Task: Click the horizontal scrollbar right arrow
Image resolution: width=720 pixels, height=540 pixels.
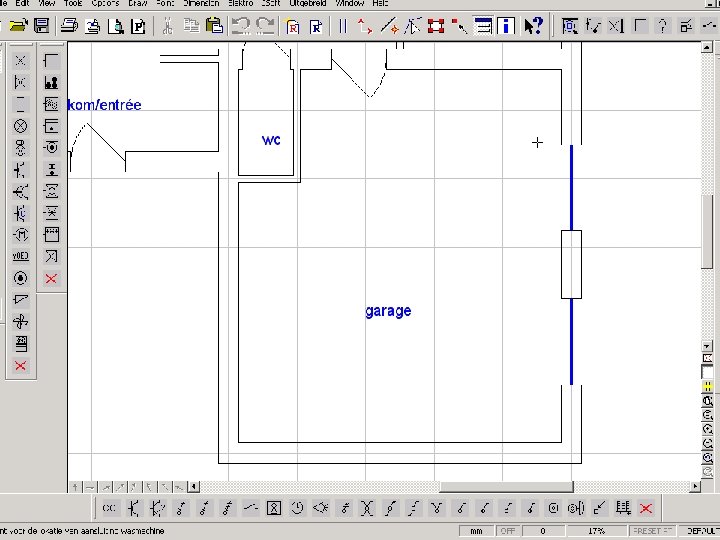Action: pyautogui.click(x=696, y=486)
